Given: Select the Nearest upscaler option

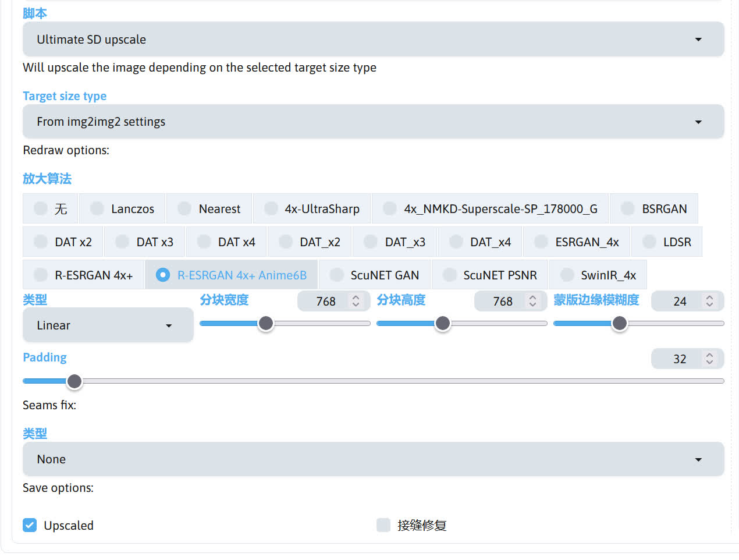Looking at the screenshot, I should click(x=184, y=208).
